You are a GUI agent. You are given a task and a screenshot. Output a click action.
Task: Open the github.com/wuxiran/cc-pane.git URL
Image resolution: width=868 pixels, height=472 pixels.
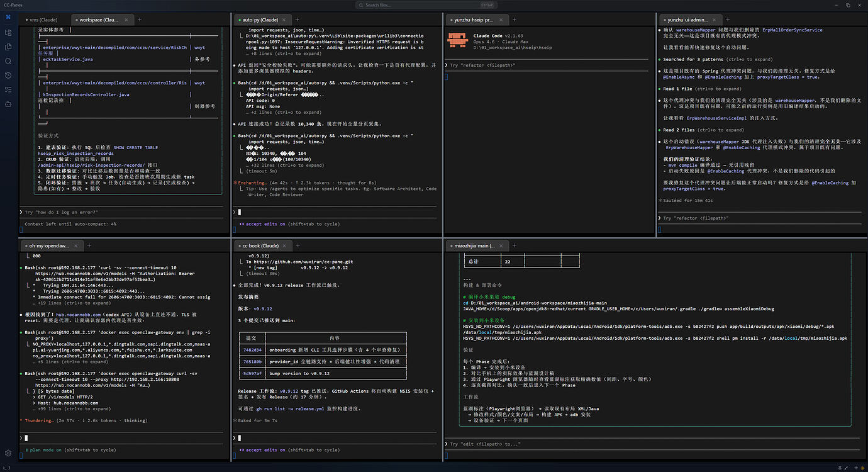click(x=304, y=262)
